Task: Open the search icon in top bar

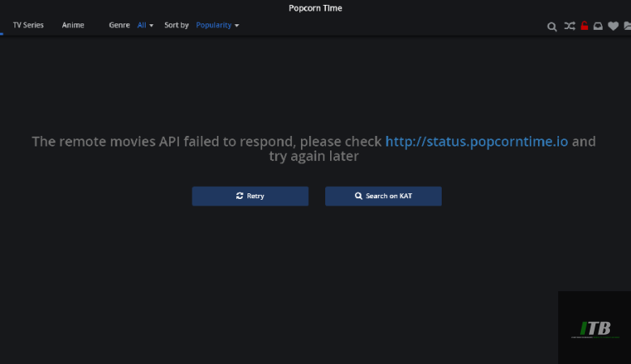Action: (x=552, y=27)
